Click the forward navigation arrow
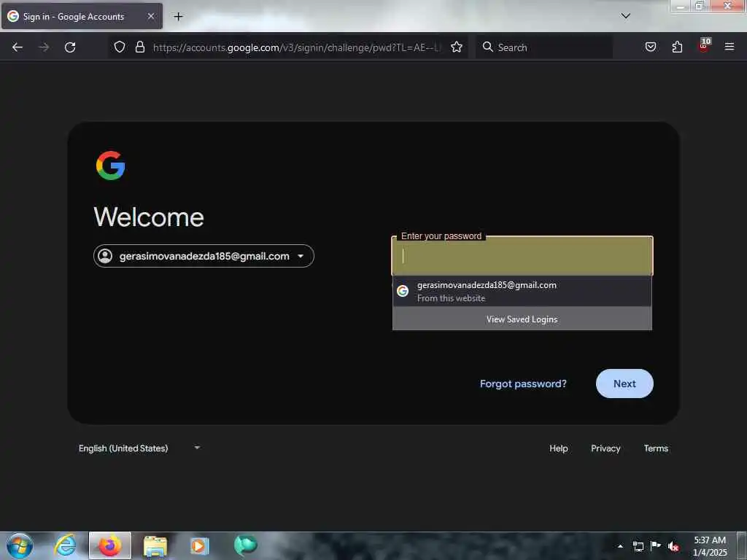This screenshot has width=747, height=560. [x=44, y=47]
